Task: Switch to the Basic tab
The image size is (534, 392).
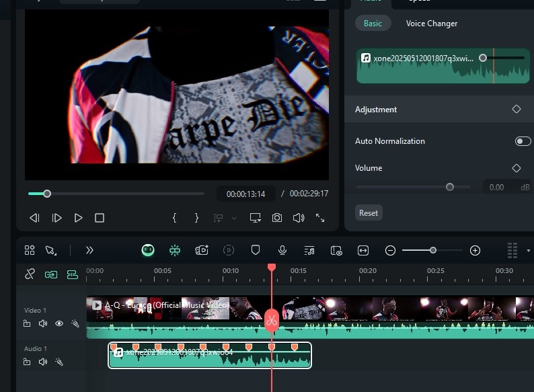Action: coord(373,24)
